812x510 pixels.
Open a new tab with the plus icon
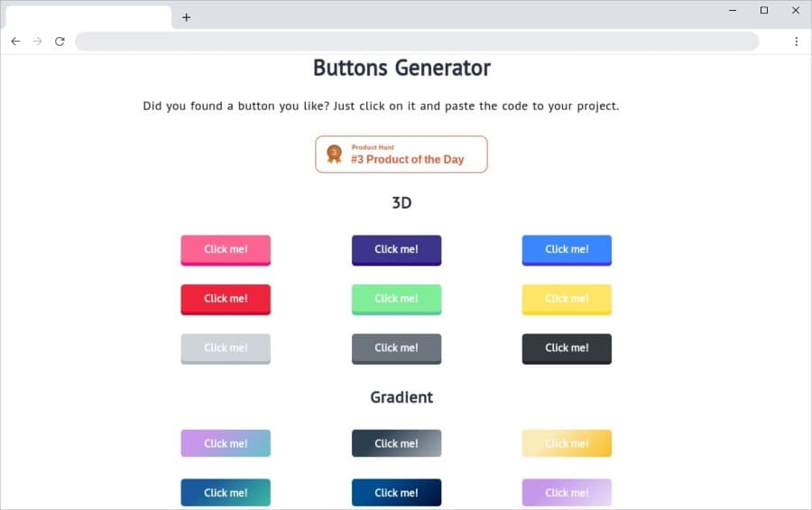coord(187,17)
